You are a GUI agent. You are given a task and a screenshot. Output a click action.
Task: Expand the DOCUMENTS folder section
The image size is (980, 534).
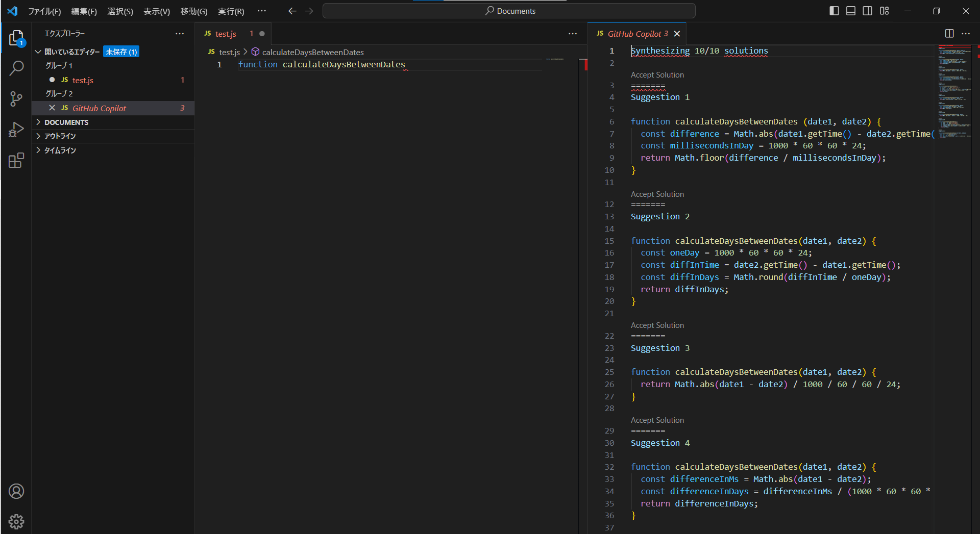[x=38, y=122]
